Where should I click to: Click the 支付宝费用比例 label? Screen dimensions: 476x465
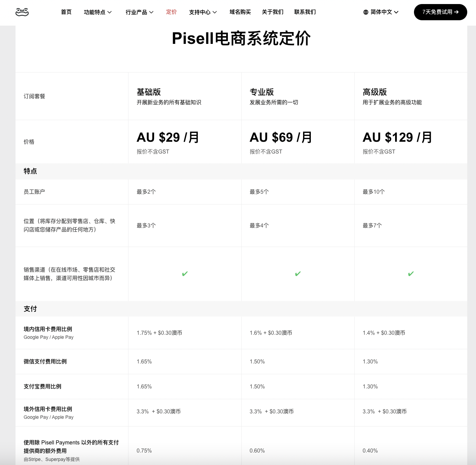click(42, 386)
